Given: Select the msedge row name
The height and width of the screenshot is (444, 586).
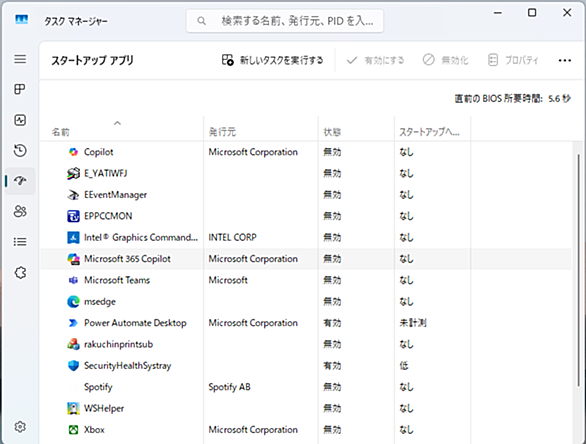Looking at the screenshot, I should click(x=100, y=302).
